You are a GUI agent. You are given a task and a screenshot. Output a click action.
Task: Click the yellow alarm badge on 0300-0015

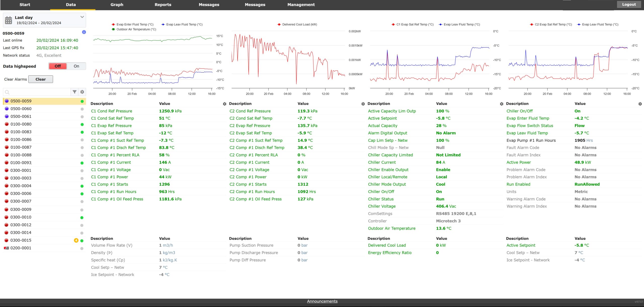coord(76,240)
